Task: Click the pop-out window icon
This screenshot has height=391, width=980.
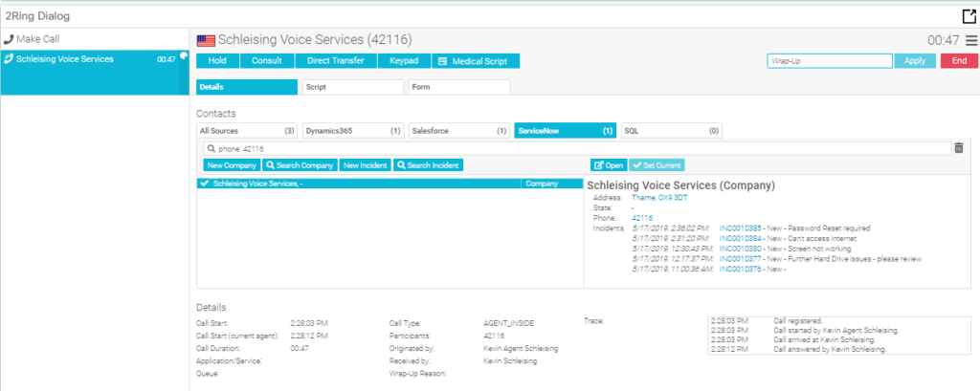Action: [x=968, y=15]
